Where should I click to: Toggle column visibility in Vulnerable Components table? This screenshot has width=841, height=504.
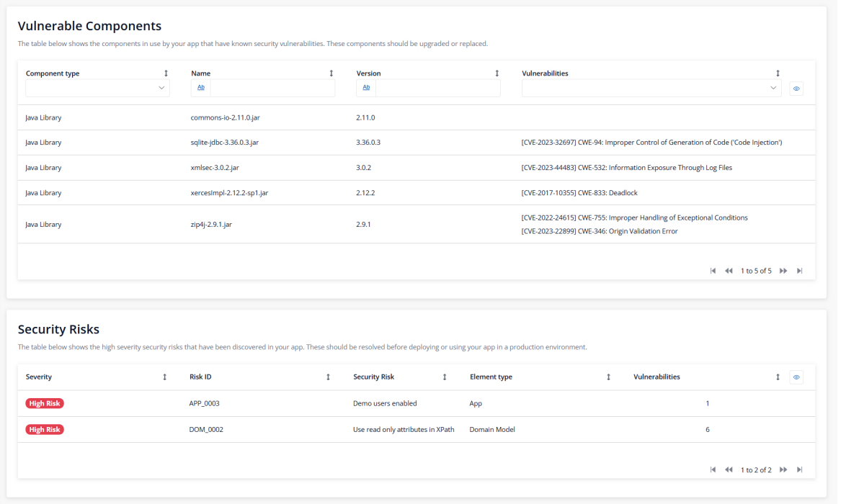(x=796, y=89)
